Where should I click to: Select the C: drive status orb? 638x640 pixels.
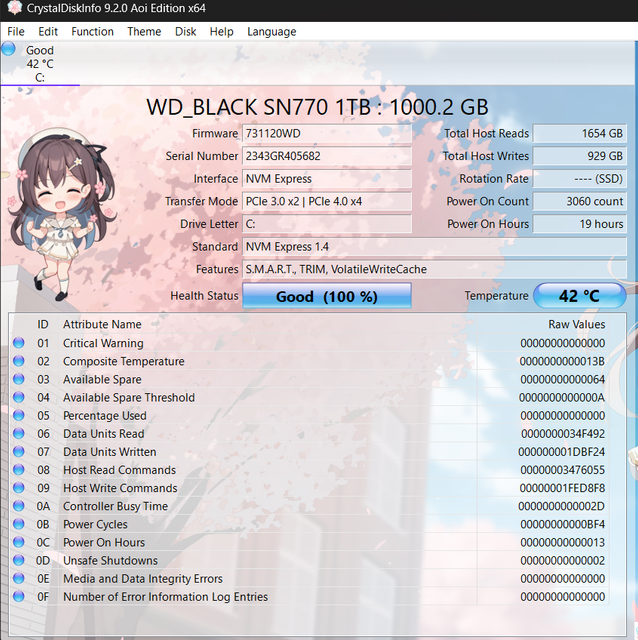pos(8,49)
